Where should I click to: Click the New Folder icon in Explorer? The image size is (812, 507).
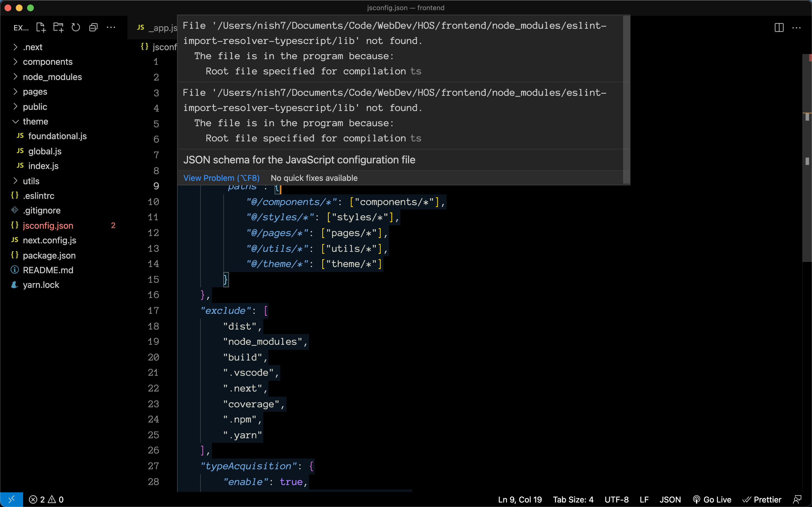(58, 28)
